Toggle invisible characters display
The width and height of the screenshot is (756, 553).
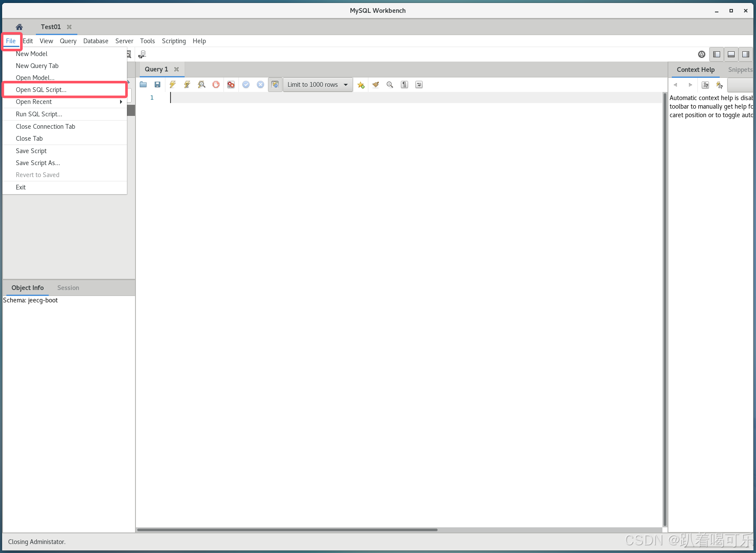click(404, 85)
